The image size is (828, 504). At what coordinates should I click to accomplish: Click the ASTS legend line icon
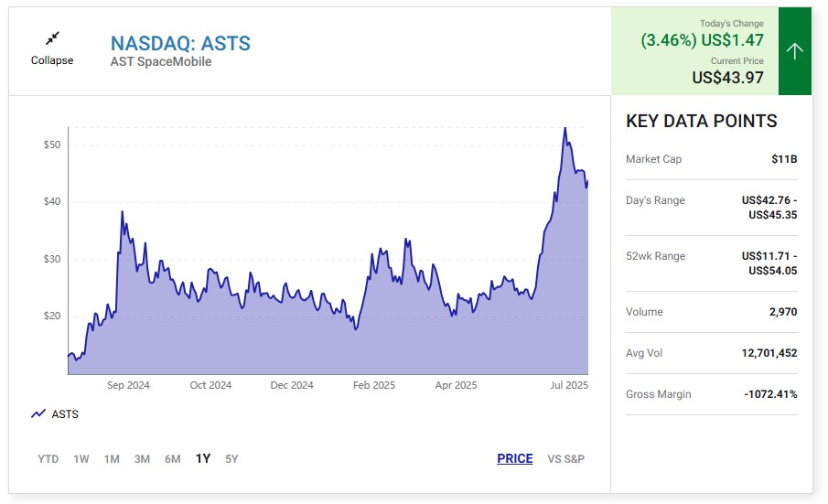click(38, 413)
